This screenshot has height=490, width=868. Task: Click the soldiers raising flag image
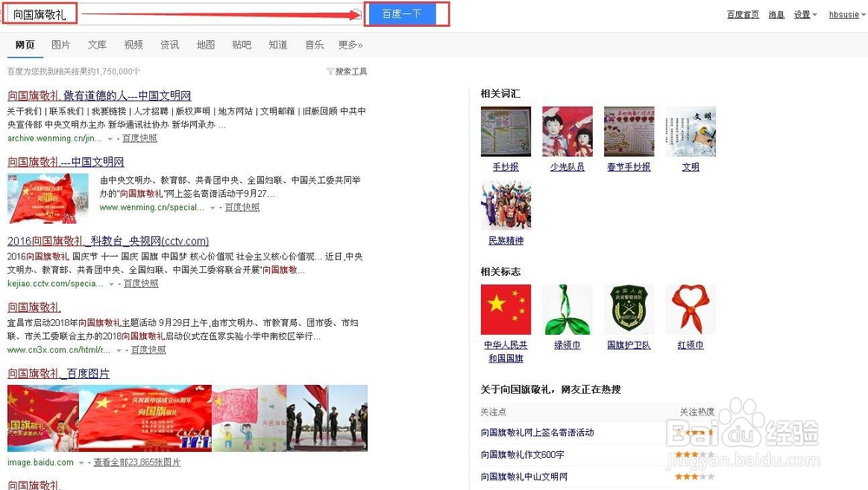pyautogui.click(x=327, y=418)
